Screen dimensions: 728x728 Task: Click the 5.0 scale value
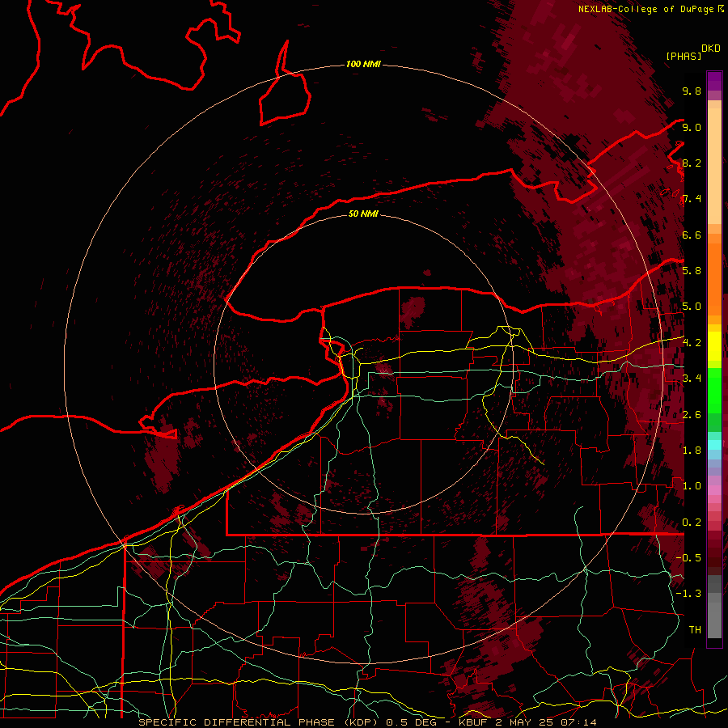tap(692, 307)
